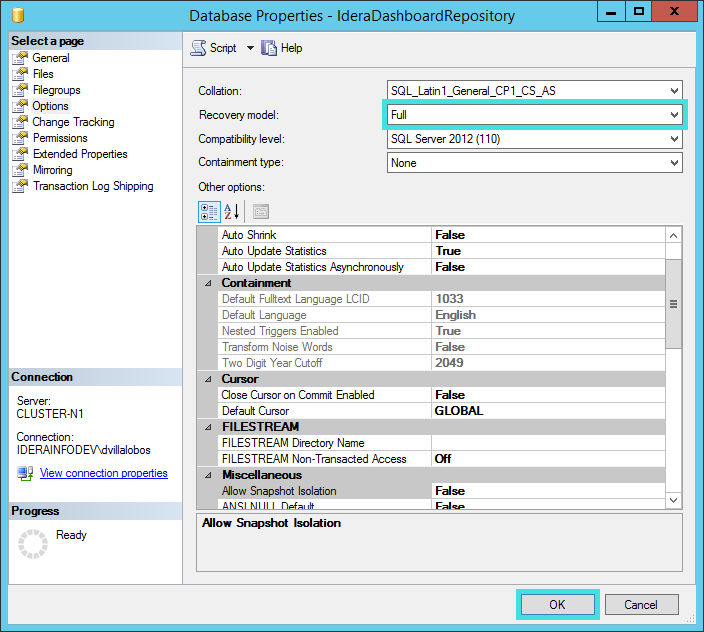Open View connection properties link
Image resolution: width=704 pixels, height=632 pixels.
coord(104,473)
